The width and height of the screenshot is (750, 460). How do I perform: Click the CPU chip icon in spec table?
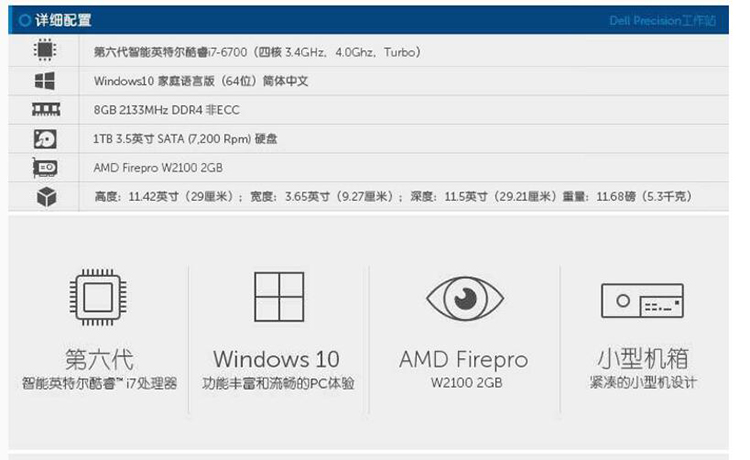45,50
